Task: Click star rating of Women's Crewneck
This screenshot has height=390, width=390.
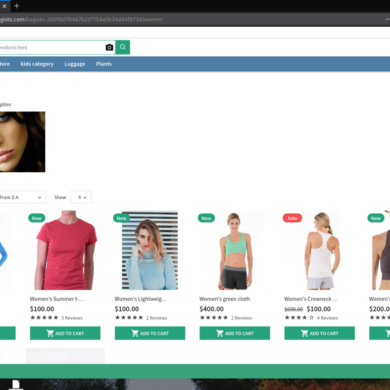Action: (299, 318)
